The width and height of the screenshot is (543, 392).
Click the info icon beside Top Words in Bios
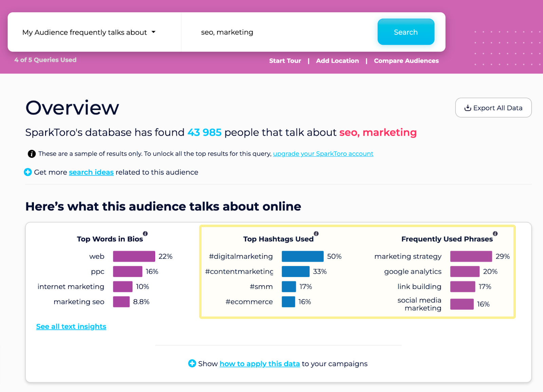coord(146,234)
